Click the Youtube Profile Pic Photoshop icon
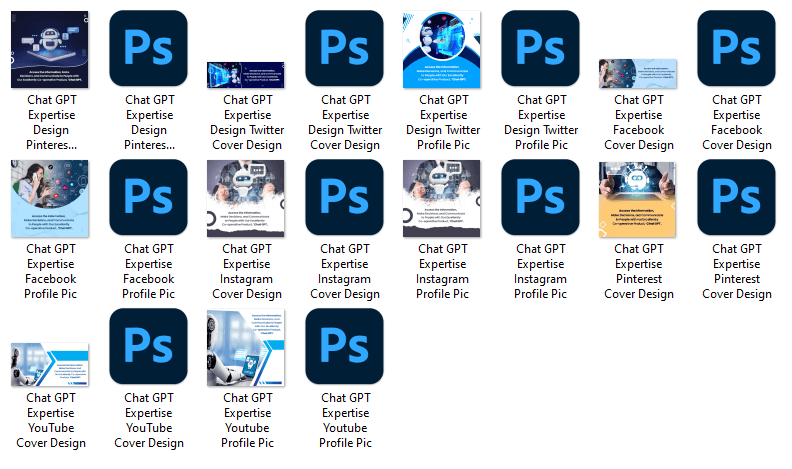The height and width of the screenshot is (469, 792). 344,347
